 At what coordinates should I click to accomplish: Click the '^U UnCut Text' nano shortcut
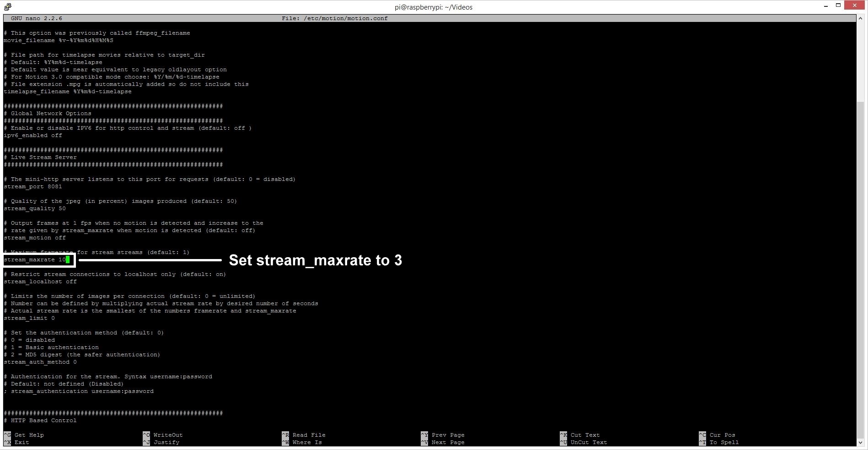tap(584, 442)
